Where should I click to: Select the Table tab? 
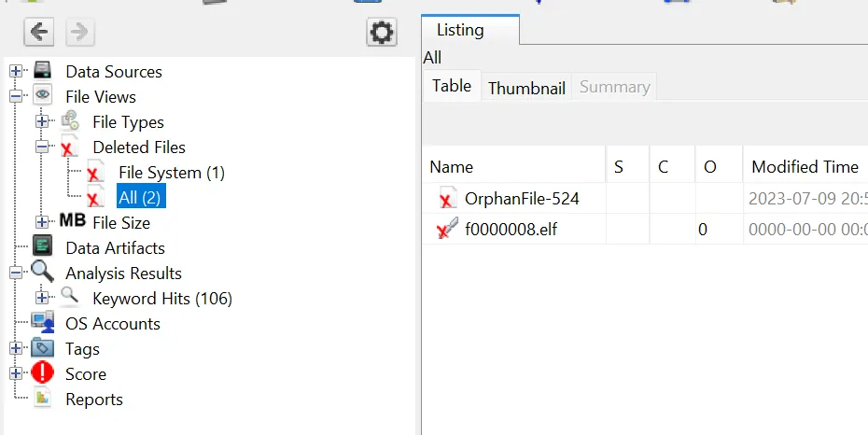pyautogui.click(x=452, y=86)
